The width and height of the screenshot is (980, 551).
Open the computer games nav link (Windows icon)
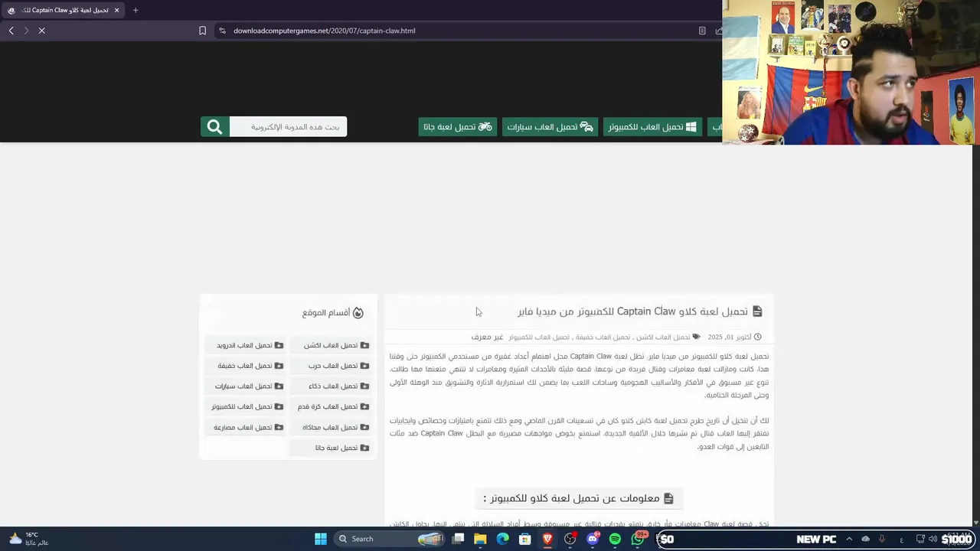click(652, 127)
